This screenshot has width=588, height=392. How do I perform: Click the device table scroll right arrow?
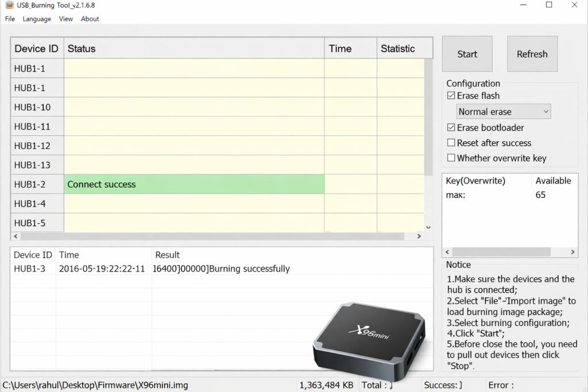tap(419, 236)
